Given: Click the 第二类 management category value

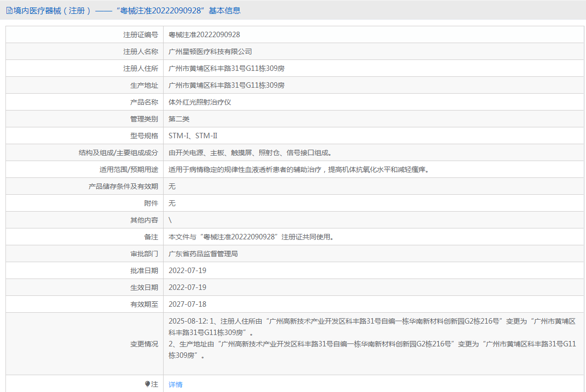Looking at the screenshot, I should click(179, 119).
